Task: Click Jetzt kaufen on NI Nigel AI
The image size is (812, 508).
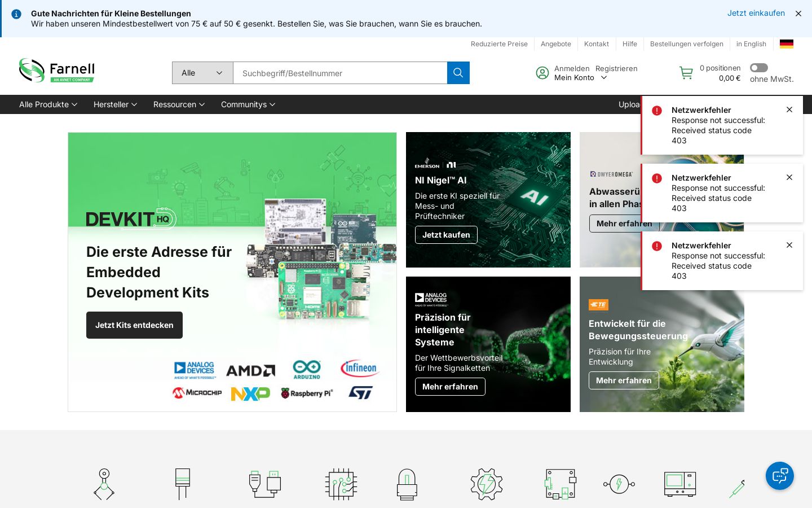Action: tap(446, 235)
